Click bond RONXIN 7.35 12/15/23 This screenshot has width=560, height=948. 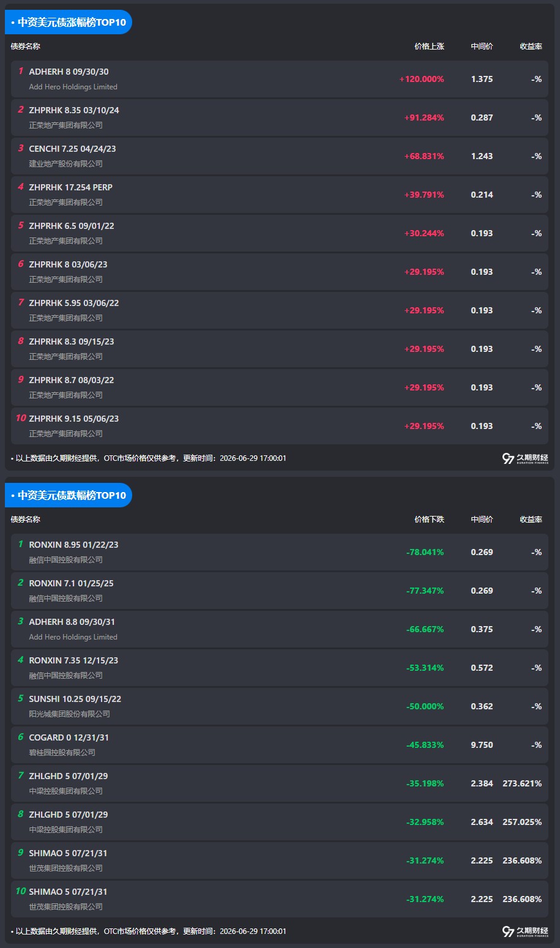pos(73,660)
